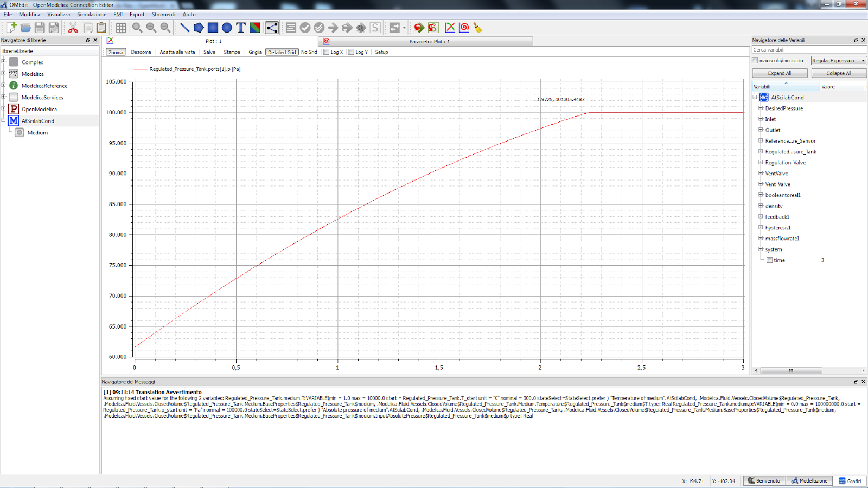
Task: Open the File menu
Action: 8,15
